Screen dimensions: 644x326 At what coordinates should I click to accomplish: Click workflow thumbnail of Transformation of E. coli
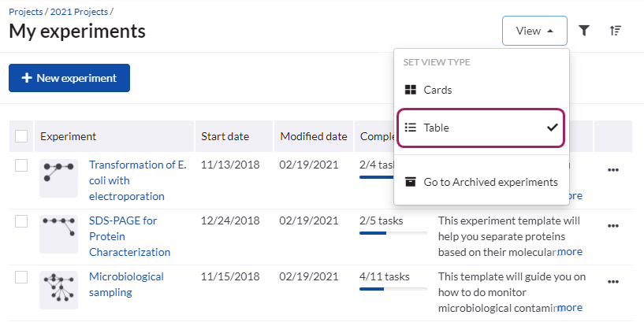[59, 179]
